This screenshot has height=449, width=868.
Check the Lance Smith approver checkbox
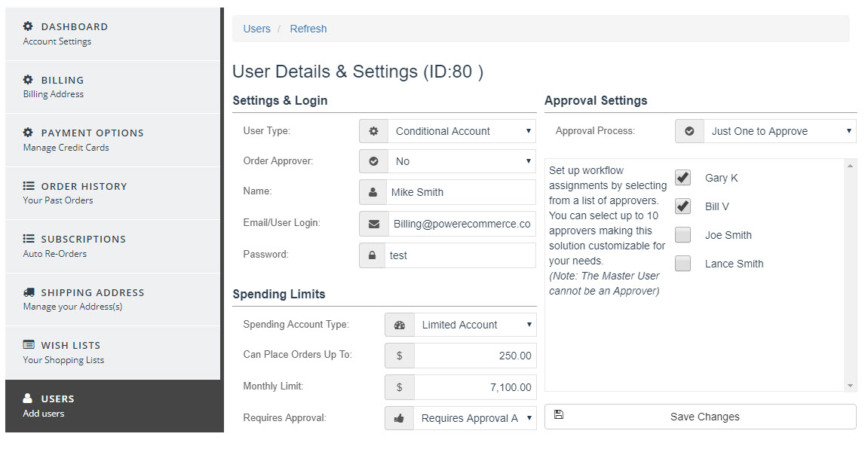tap(682, 264)
